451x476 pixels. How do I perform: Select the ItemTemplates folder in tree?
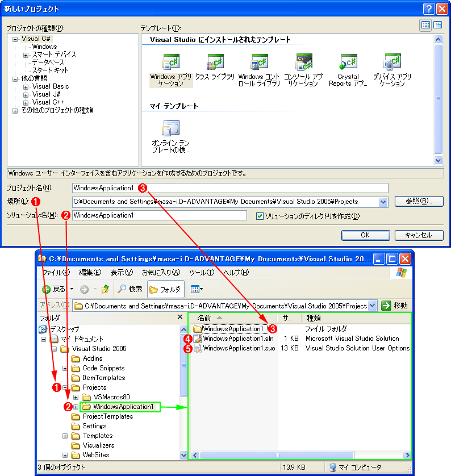pos(104,378)
